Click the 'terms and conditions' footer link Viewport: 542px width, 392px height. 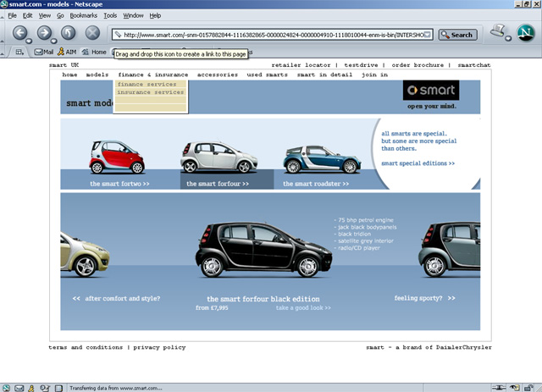point(86,347)
